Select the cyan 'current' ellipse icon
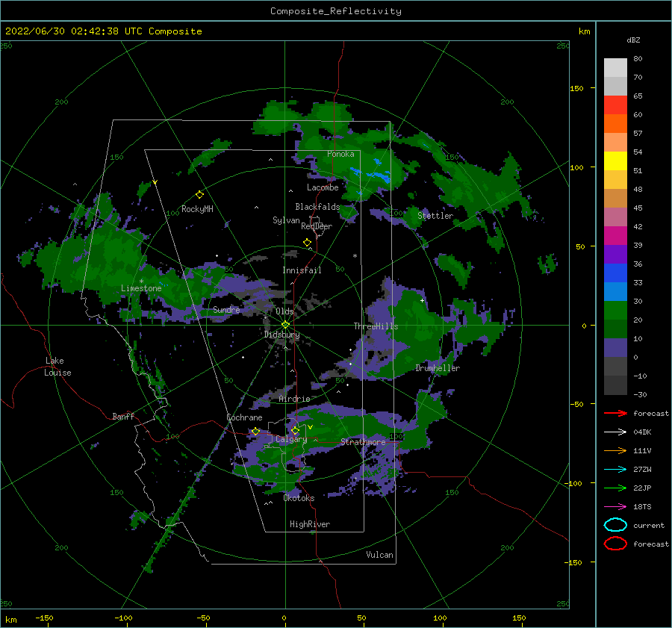The height and width of the screenshot is (628, 672). coord(615,525)
